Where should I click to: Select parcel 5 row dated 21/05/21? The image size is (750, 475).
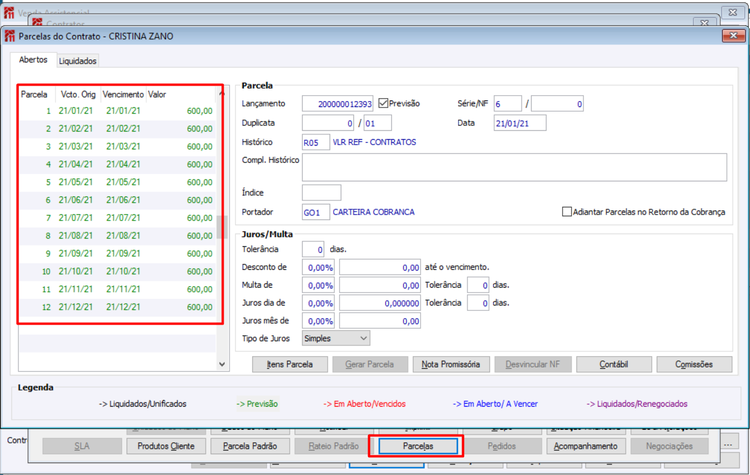(x=118, y=182)
